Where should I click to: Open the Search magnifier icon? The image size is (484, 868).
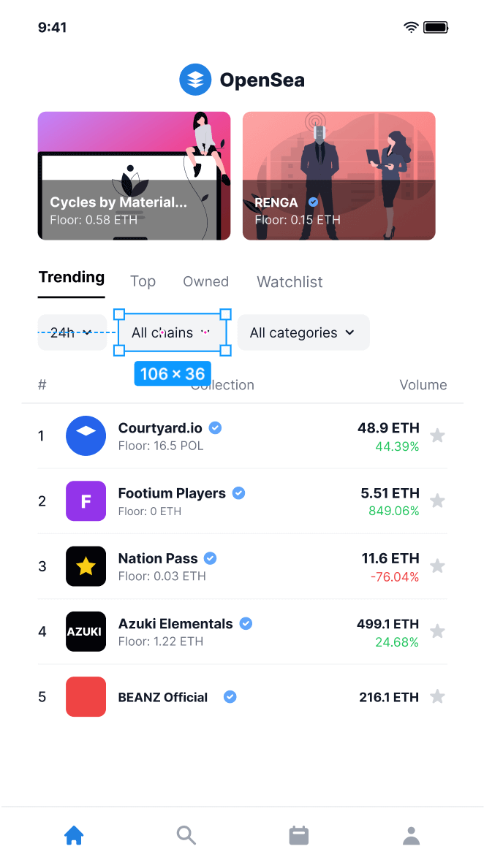pyautogui.click(x=186, y=835)
